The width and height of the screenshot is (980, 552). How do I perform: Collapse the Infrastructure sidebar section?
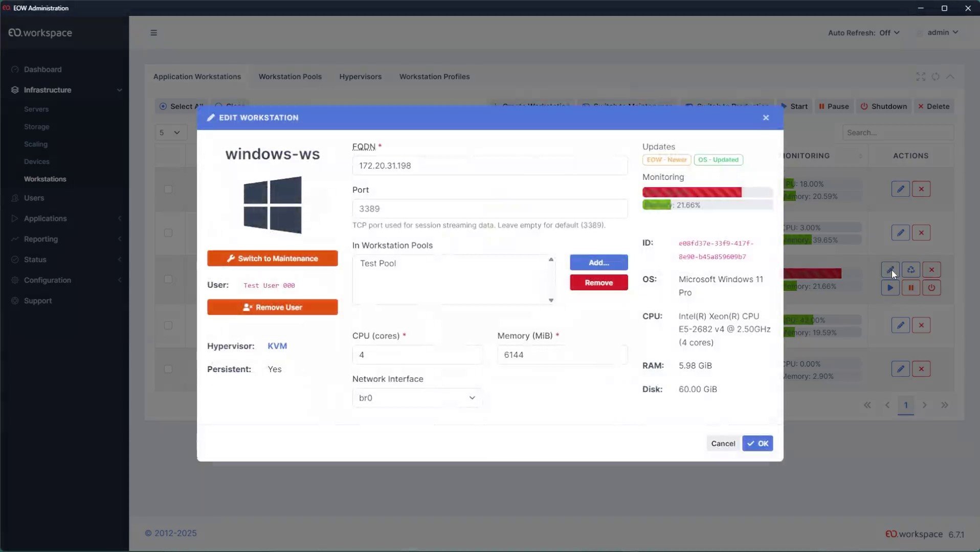click(120, 90)
